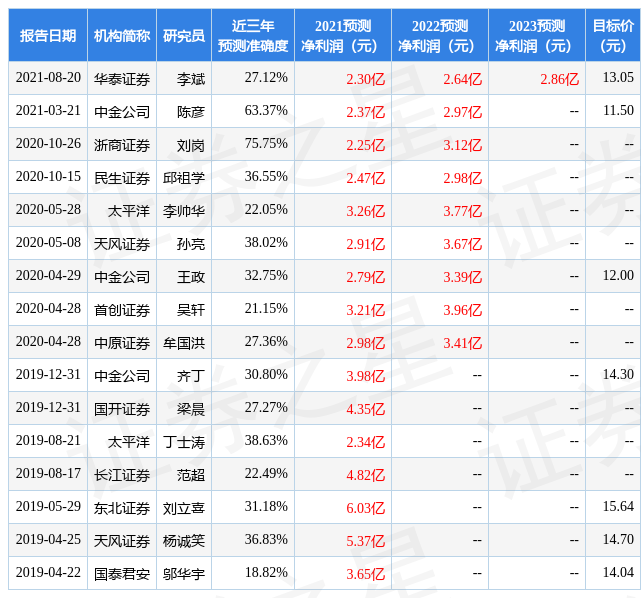Click the 目标价 column header

coord(613,36)
